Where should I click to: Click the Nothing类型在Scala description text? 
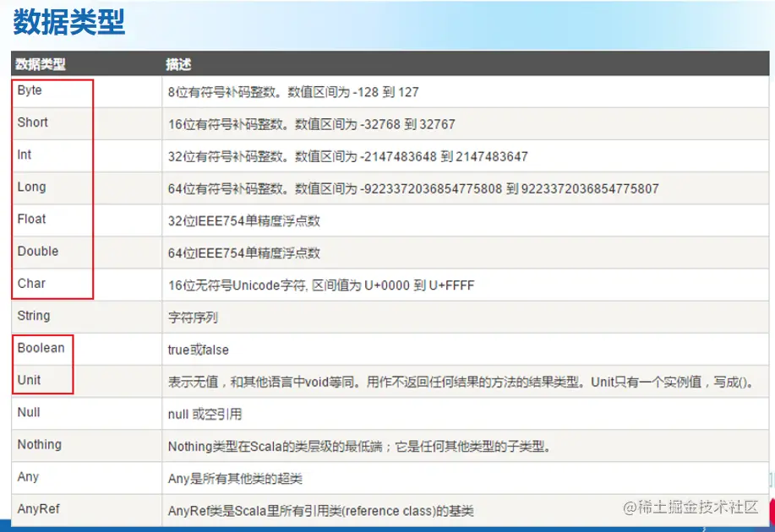[x=359, y=447]
